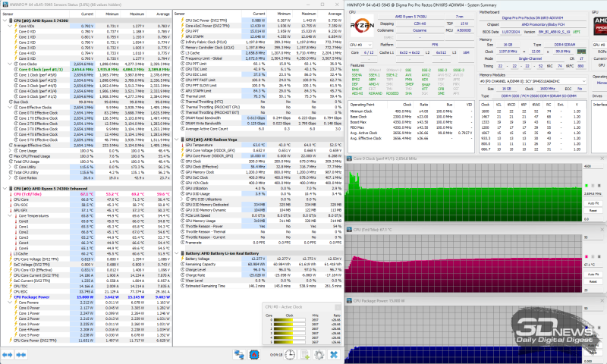
Task: Click the AMD Radeon logo in GPU section
Action: coord(600,26)
